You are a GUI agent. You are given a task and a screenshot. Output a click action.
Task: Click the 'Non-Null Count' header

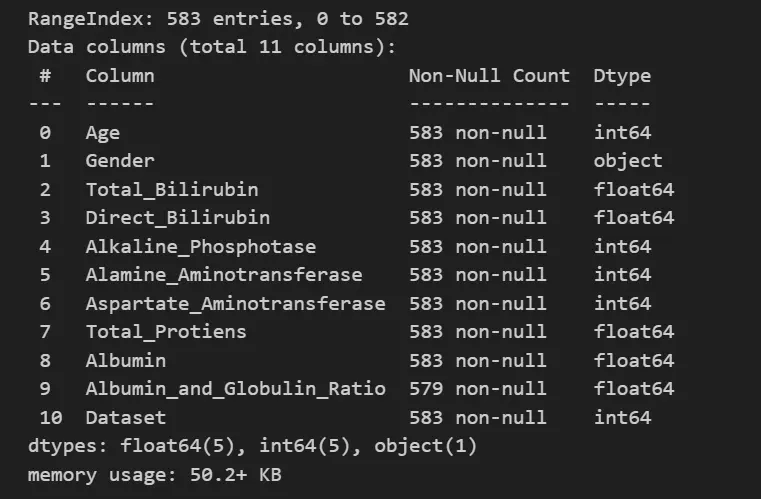(x=489, y=75)
